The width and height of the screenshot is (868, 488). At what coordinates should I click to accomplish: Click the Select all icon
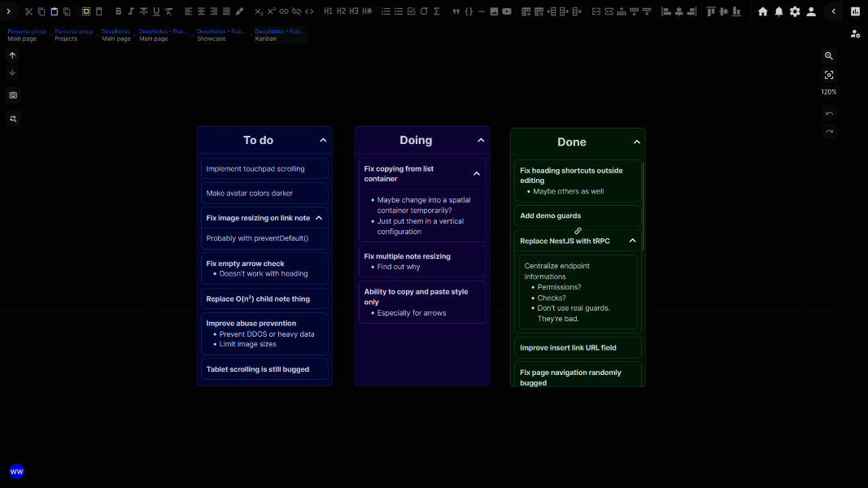[x=86, y=11]
